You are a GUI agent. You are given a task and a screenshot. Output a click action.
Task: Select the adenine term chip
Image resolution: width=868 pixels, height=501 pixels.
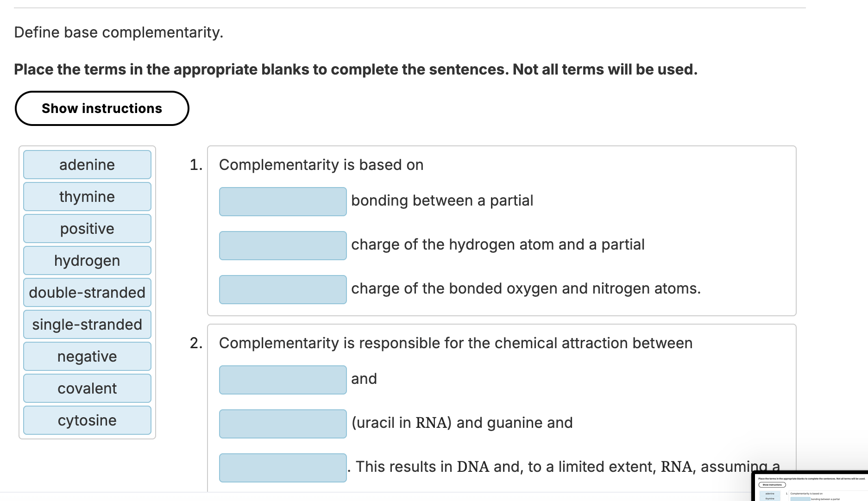pos(87,165)
